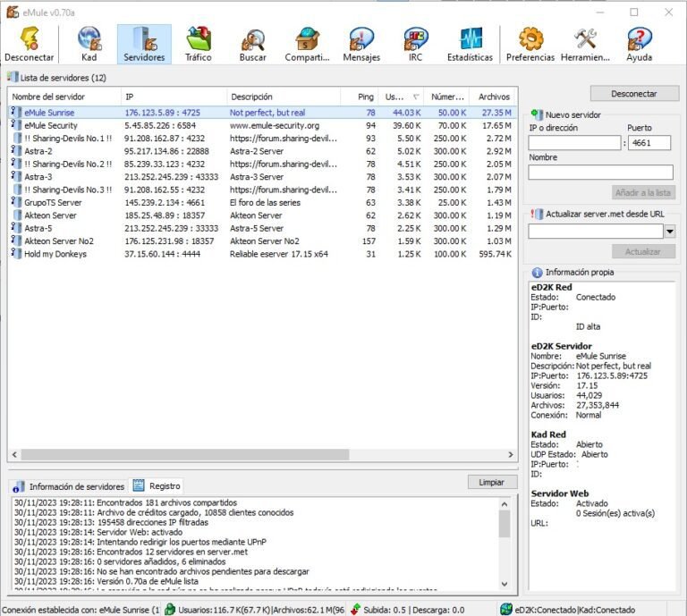
Task: Click the eMule Security server icon
Action: [16, 125]
